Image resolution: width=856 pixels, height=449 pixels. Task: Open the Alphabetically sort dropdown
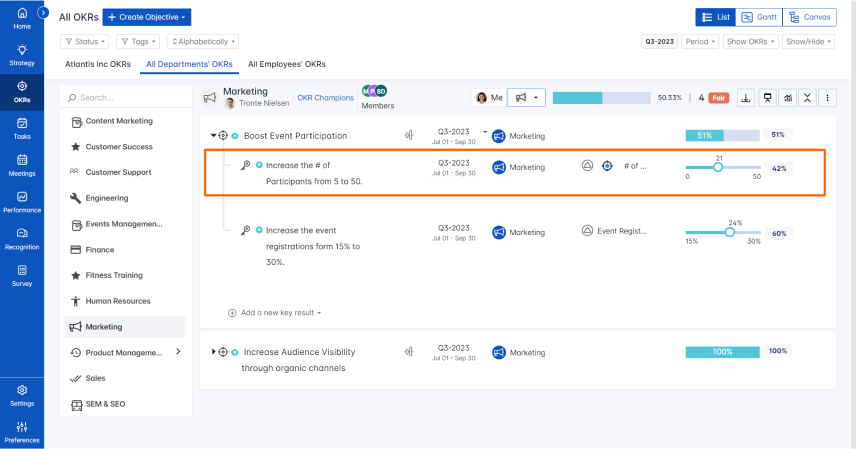point(203,42)
